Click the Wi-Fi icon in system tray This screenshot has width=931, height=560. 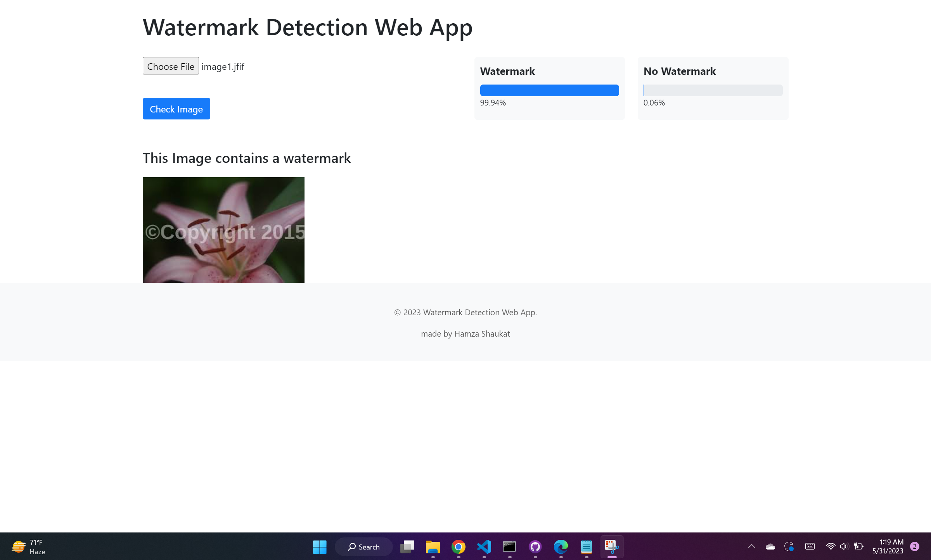[831, 546]
